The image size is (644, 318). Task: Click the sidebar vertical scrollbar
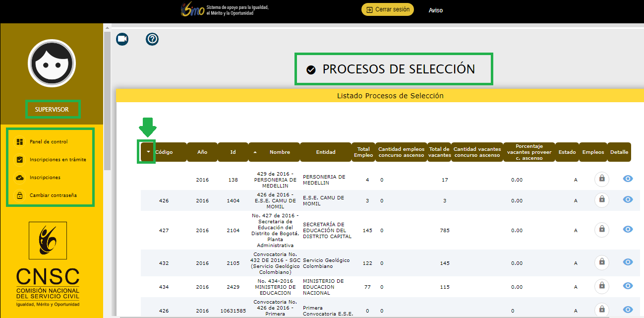click(x=107, y=99)
